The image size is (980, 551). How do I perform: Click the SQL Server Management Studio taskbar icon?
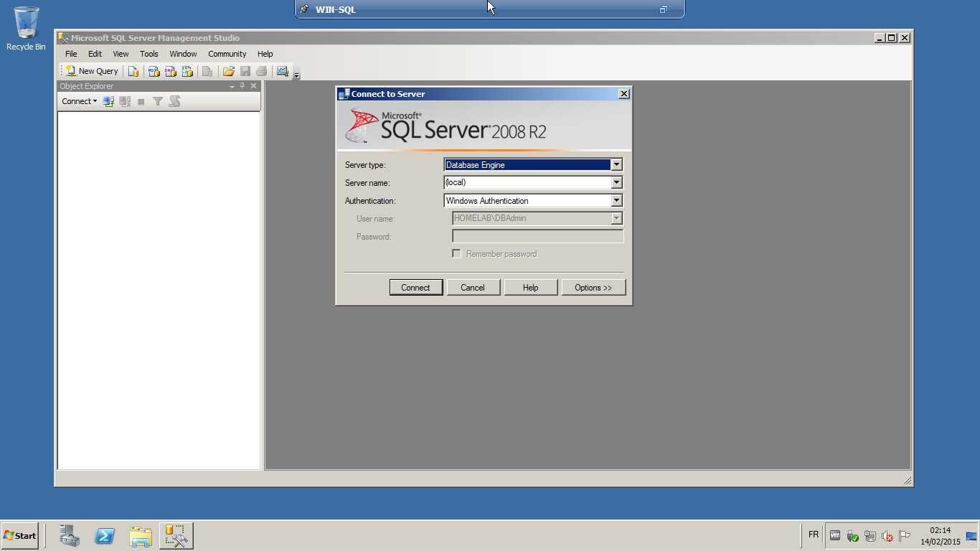[x=176, y=536]
